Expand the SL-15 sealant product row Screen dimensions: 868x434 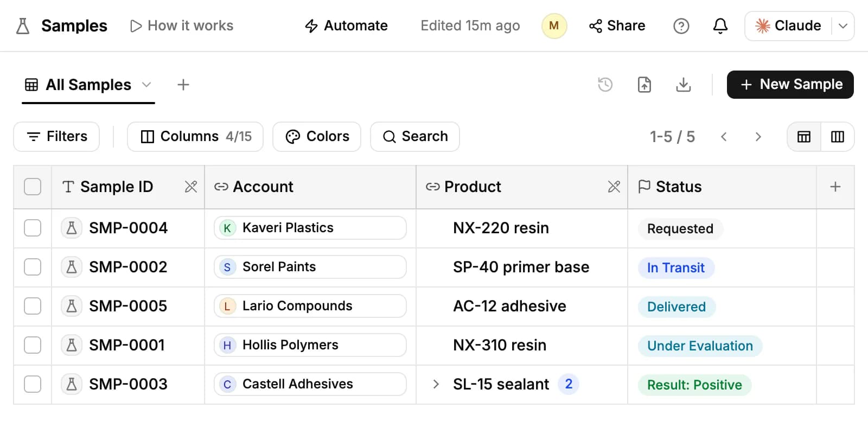pos(436,384)
